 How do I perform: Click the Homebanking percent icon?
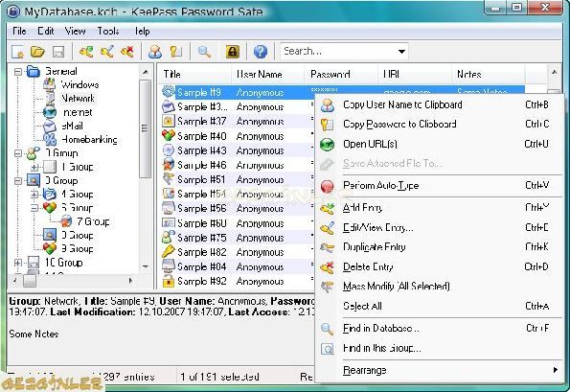(50, 139)
